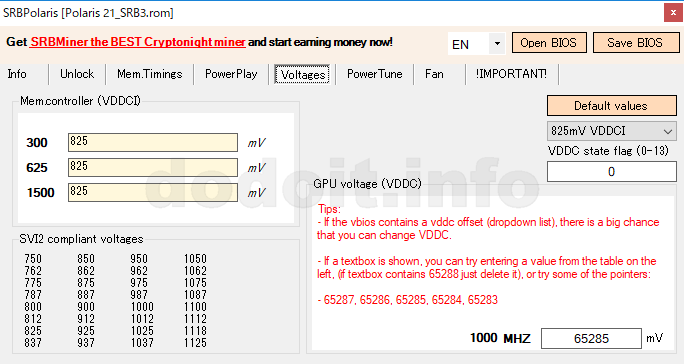The image size is (684, 364).
Task: Open the Fan tab
Action: 434,74
